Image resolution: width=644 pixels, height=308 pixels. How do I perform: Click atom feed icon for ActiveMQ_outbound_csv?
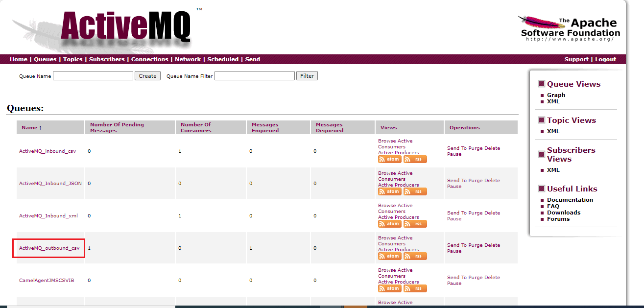(x=389, y=256)
